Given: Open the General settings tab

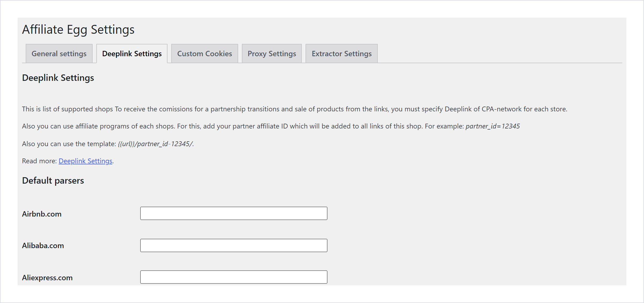Looking at the screenshot, I should [x=59, y=54].
